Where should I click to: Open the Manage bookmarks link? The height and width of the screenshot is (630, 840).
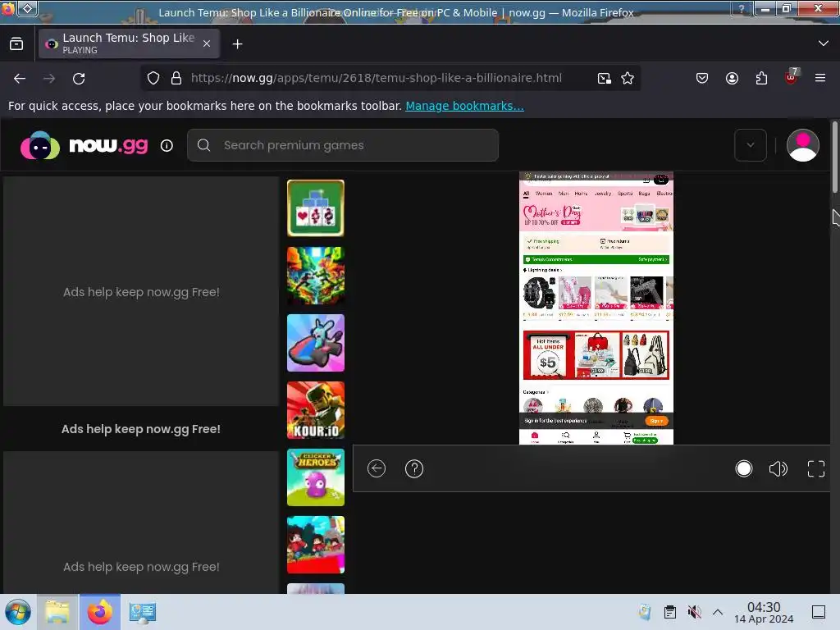tap(464, 106)
